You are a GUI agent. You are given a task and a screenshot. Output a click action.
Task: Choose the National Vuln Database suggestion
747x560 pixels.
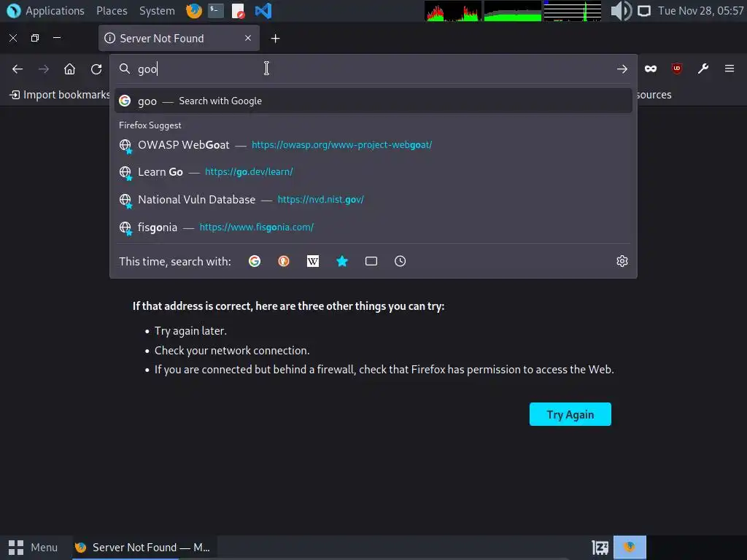pyautogui.click(x=373, y=200)
